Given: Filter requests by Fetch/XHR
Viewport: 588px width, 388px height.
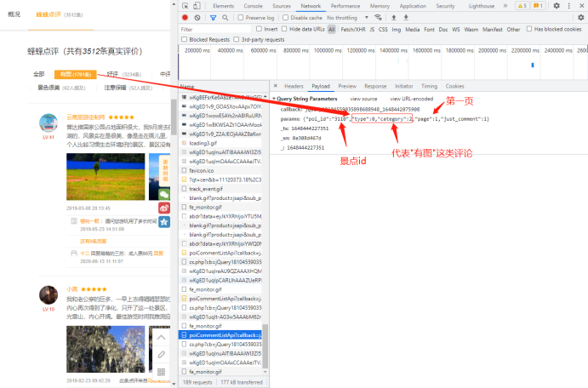Looking at the screenshot, I should [353, 29].
